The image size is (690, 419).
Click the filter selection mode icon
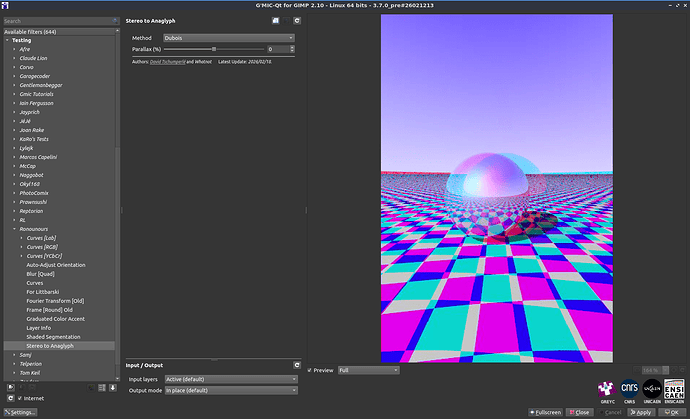coord(102,386)
